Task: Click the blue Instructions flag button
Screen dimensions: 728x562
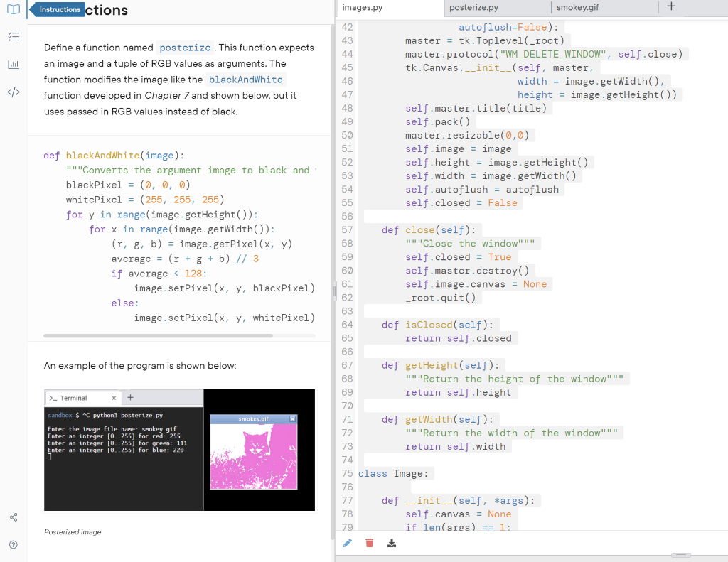Action: pyautogui.click(x=57, y=9)
